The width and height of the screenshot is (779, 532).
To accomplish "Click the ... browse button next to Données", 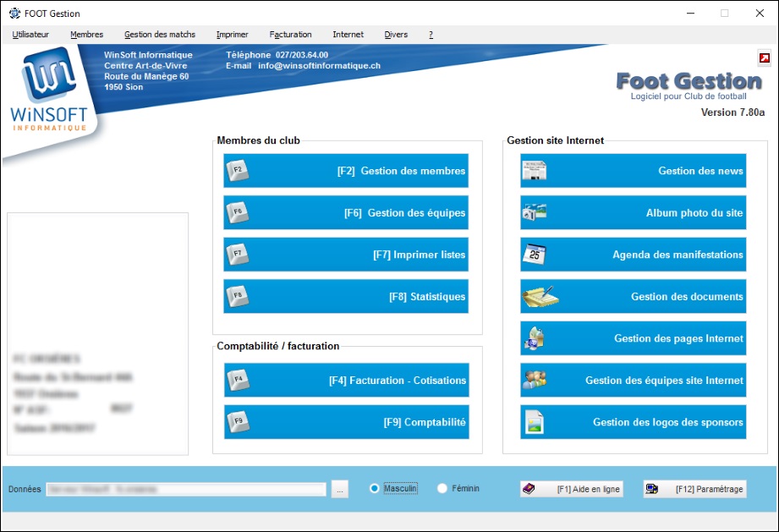I will 340,489.
